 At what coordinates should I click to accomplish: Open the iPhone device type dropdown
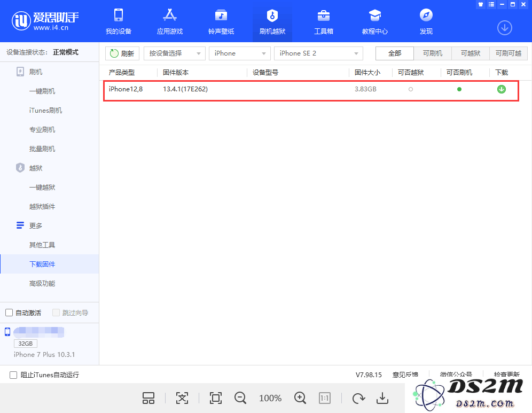coord(239,53)
